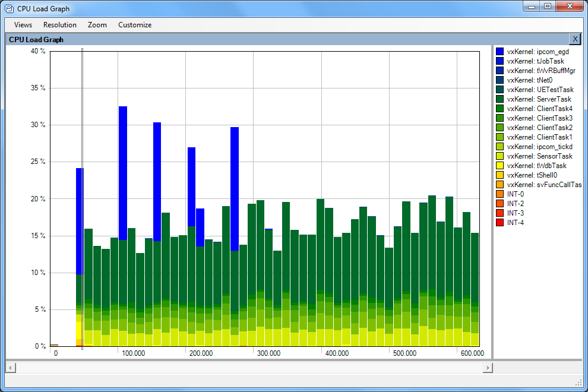
Task: Select legend label vxKernel: tShell0
Action: point(532,175)
